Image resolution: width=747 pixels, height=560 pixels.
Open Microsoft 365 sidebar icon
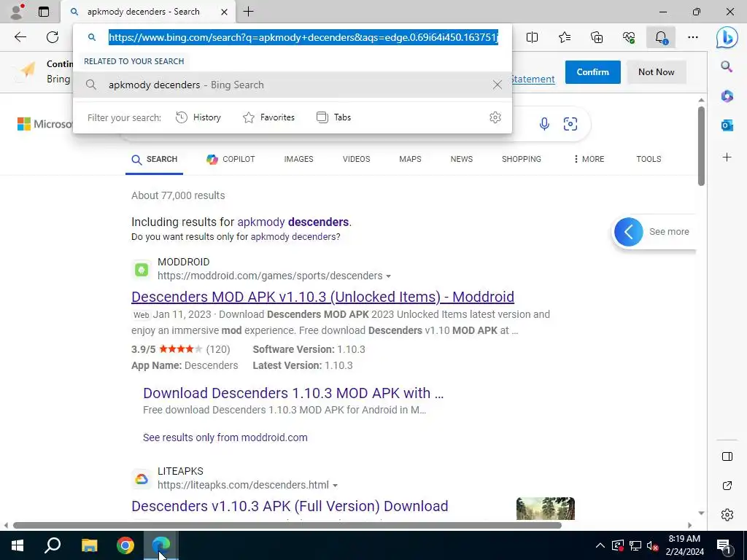pos(727,96)
